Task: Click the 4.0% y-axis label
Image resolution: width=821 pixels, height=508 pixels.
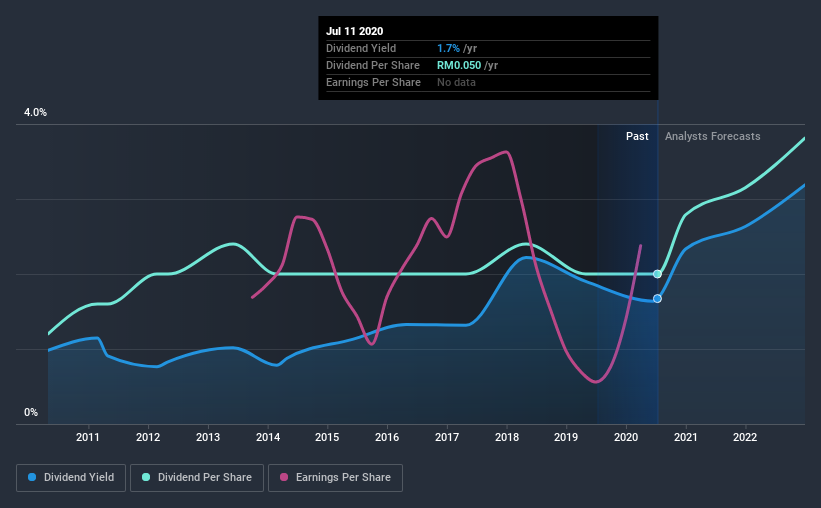Action: point(35,113)
